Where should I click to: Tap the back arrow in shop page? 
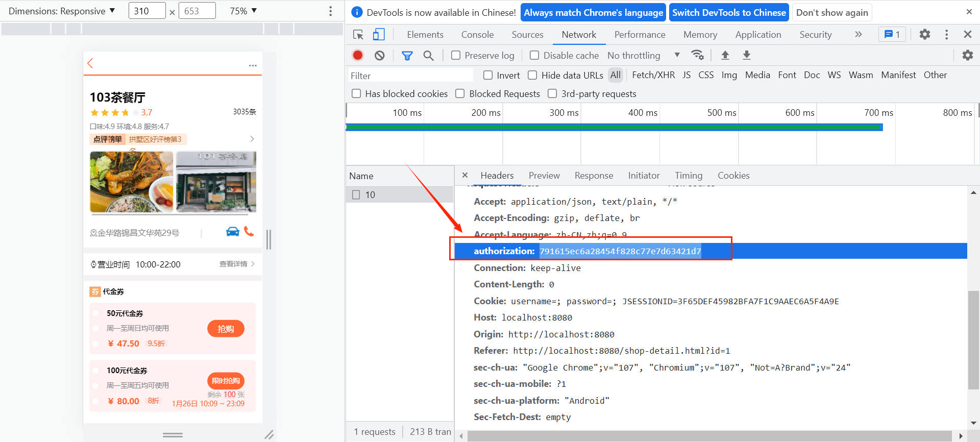pyautogui.click(x=90, y=63)
